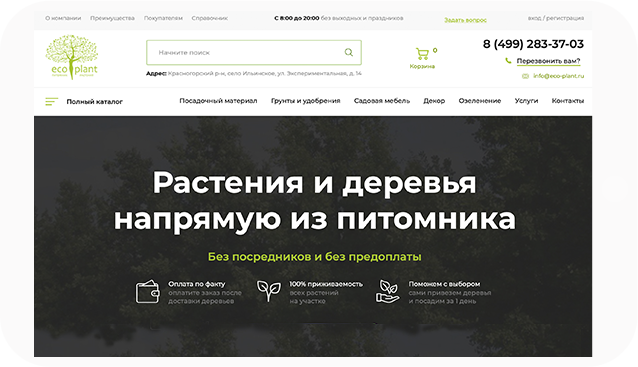Open the Озеленение menu item
Screen dimensions: 638x367
pyautogui.click(x=480, y=101)
